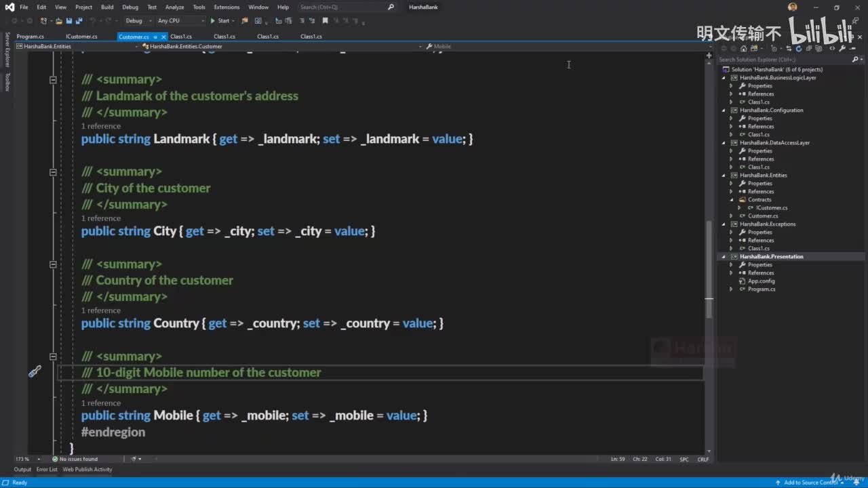Open Properties wrench icon in Solution Explorer
The height and width of the screenshot is (488, 868).
click(x=842, y=48)
